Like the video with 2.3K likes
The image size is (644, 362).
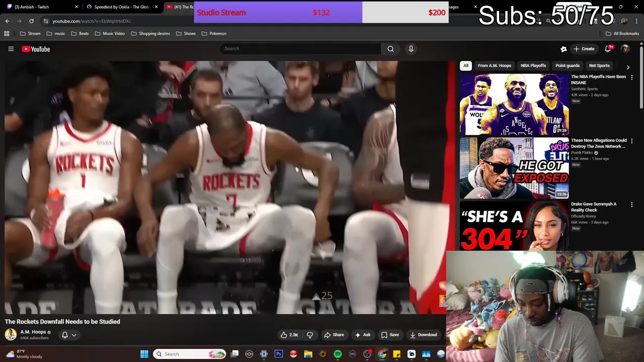pos(289,335)
